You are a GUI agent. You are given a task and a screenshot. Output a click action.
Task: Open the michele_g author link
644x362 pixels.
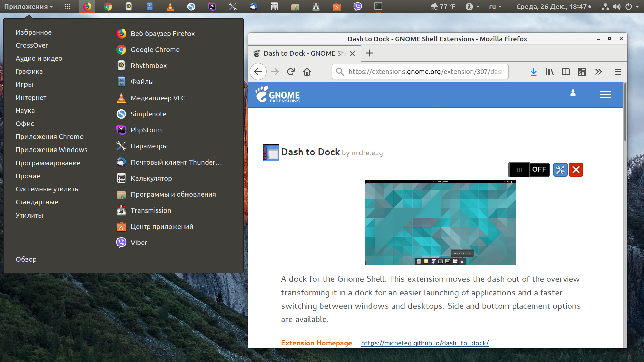[x=367, y=153]
